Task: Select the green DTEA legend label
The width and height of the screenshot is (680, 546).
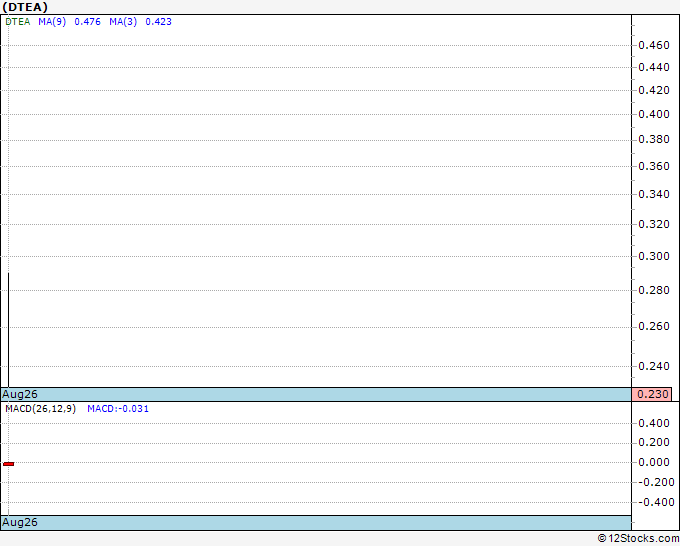Action: point(18,22)
